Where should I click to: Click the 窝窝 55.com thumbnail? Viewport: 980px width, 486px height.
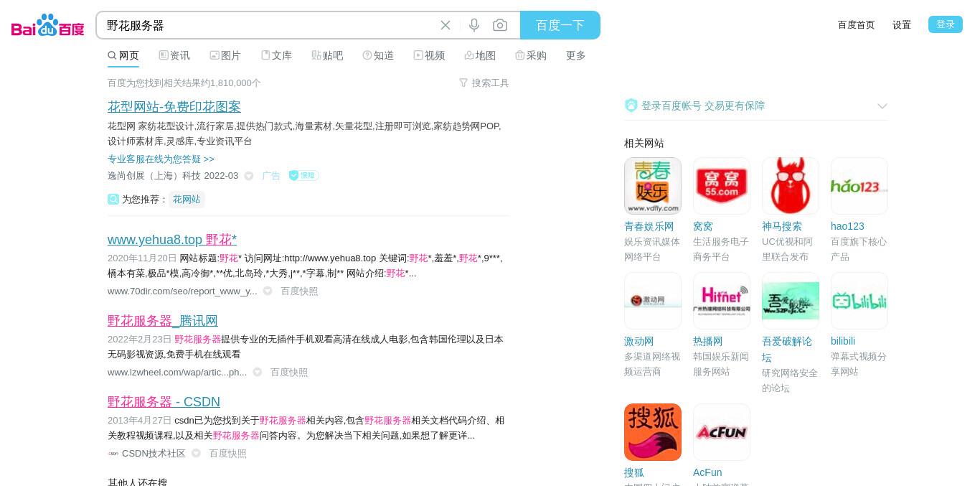click(x=722, y=186)
